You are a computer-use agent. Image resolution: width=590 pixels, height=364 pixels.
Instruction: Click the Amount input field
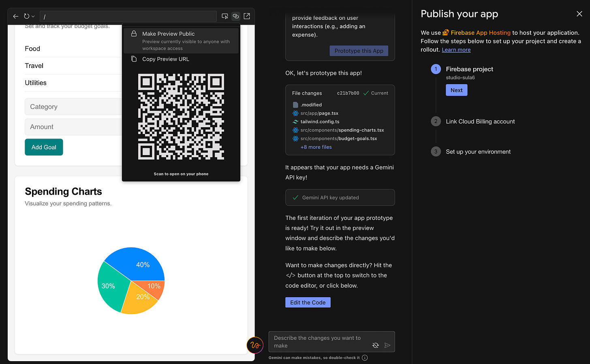(73, 127)
